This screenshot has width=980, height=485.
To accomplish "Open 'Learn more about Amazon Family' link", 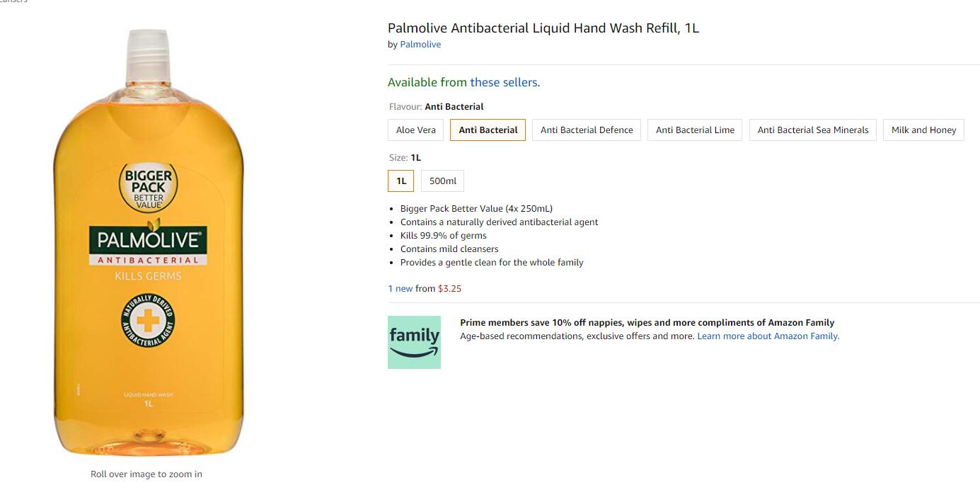I will click(768, 336).
